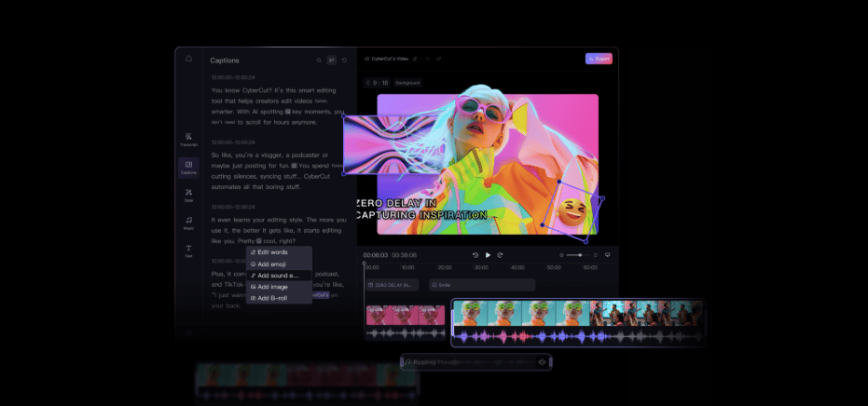Choose Add B-roll in context menu
Screen dimensions: 868x406
pos(279,298)
